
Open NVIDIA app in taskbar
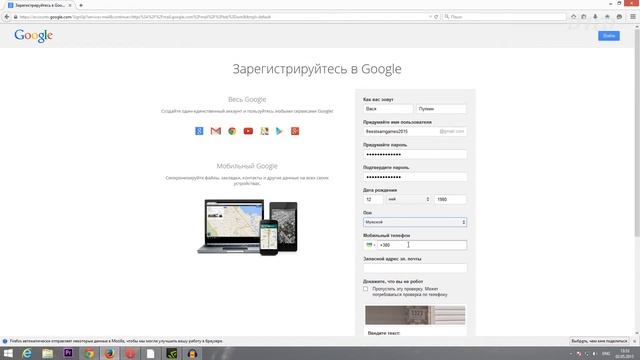click(171, 353)
